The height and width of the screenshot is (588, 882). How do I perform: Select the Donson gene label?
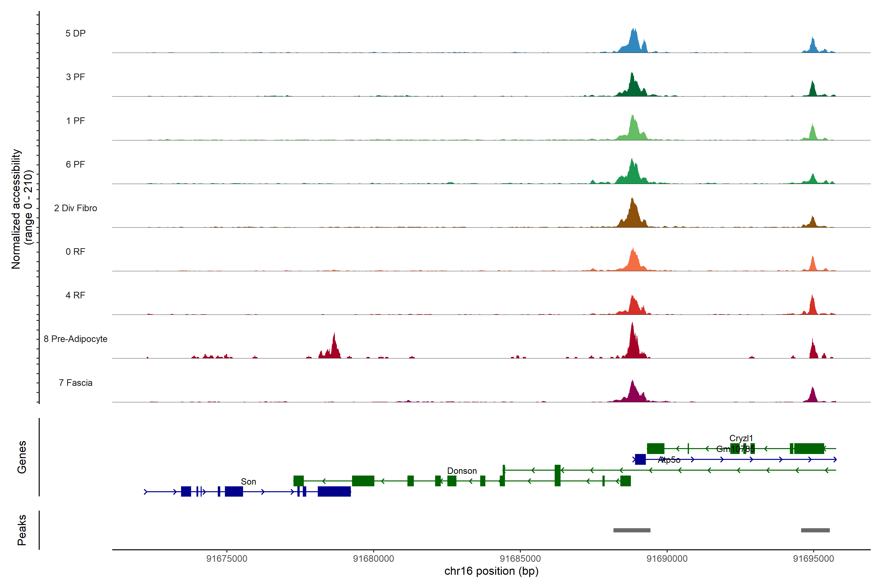click(462, 471)
